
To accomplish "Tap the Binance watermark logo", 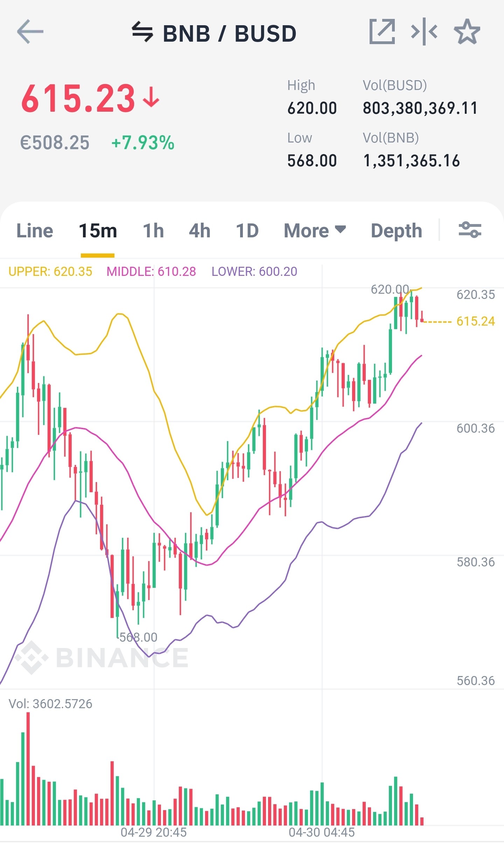I will point(101,658).
